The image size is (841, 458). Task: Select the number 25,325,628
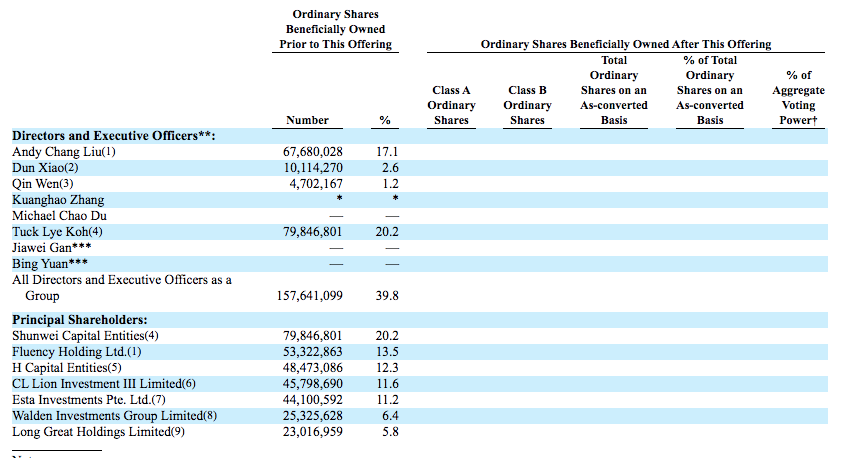313,416
